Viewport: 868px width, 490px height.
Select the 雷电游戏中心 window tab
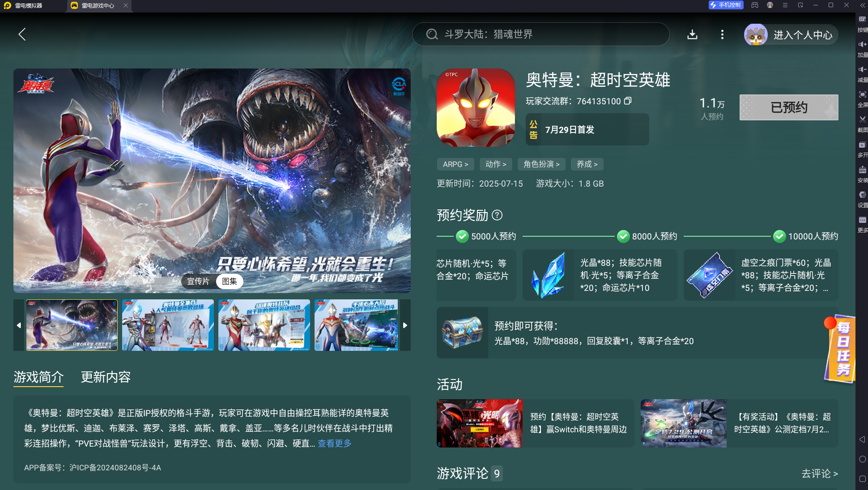click(98, 6)
